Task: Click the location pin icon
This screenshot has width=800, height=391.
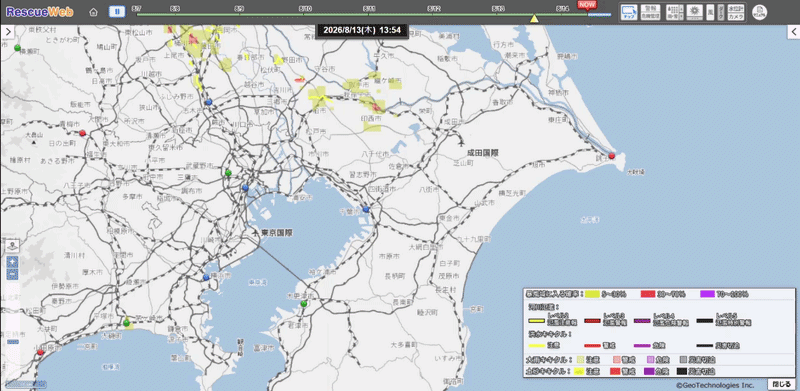Action: pos(13,246)
